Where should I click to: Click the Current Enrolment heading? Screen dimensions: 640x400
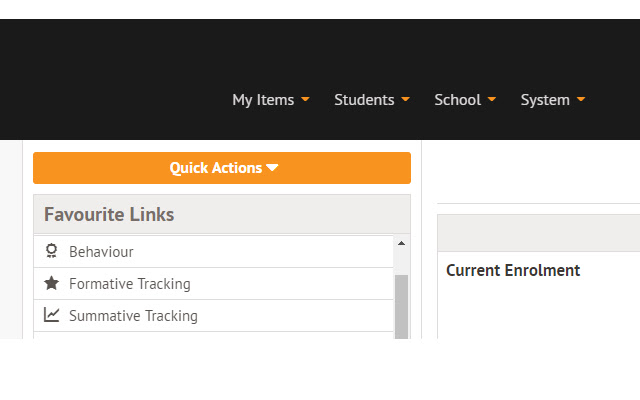[x=513, y=271]
